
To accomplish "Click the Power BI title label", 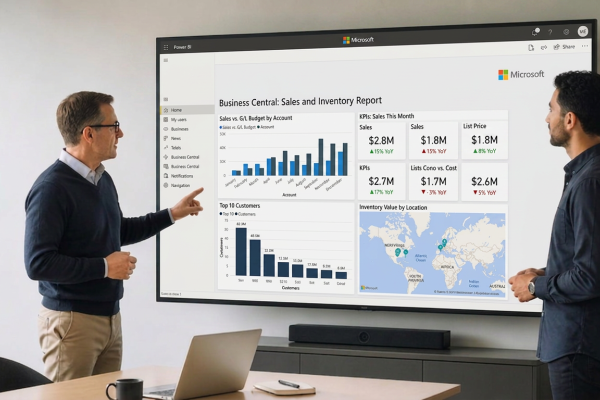I will (182, 47).
